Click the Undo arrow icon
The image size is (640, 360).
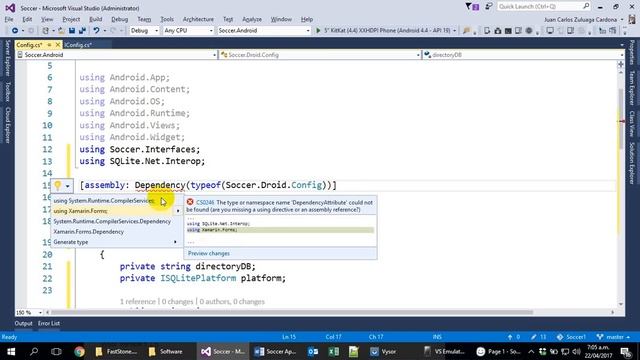click(x=96, y=31)
